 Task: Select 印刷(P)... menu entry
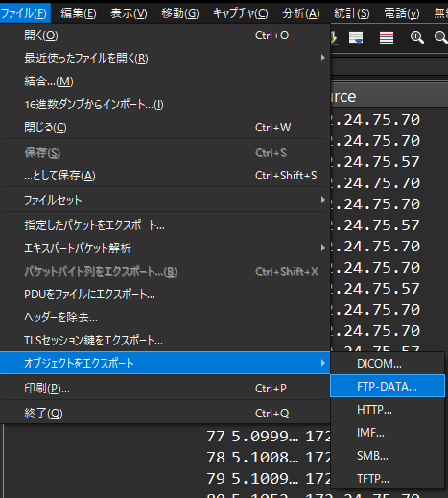(165, 389)
